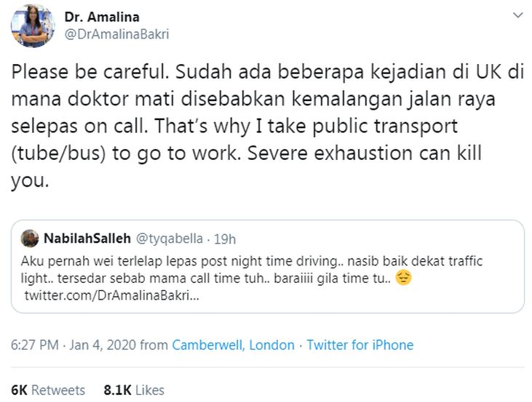Screen dimensions: 532x402
Task: Click the pensive face emoji
Action: tap(404, 278)
